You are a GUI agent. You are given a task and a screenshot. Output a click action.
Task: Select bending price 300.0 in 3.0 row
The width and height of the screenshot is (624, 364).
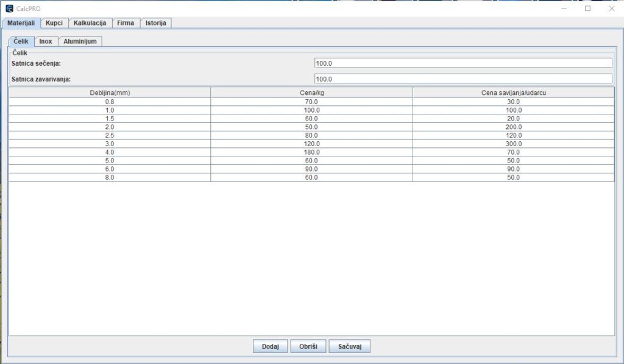pos(514,144)
